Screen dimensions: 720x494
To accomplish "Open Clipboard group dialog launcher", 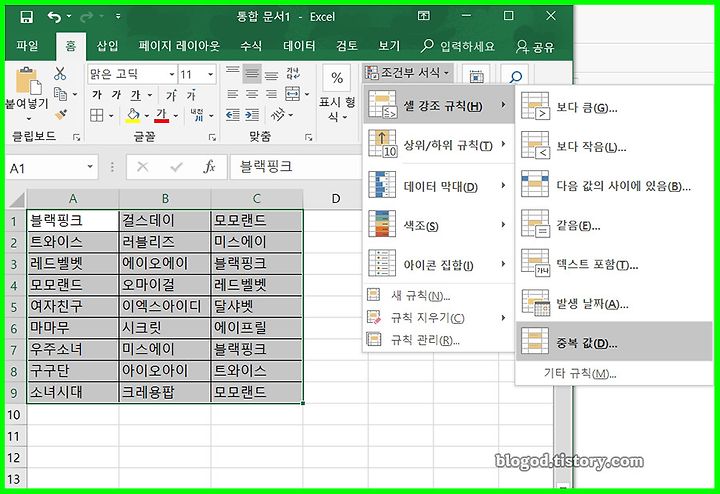I will point(77,137).
